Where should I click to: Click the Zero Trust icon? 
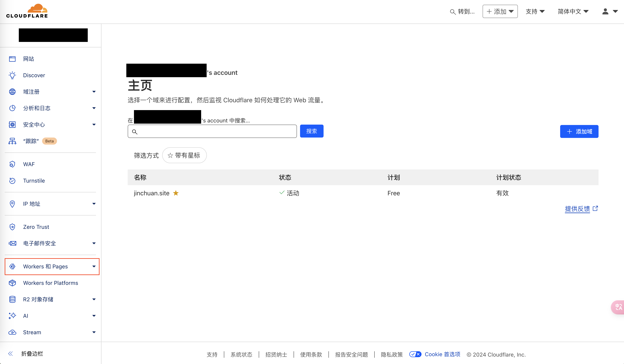[x=12, y=227]
